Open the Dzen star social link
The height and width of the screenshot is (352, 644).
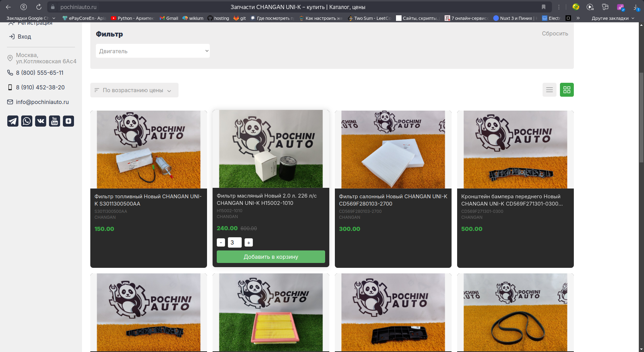pyautogui.click(x=68, y=121)
